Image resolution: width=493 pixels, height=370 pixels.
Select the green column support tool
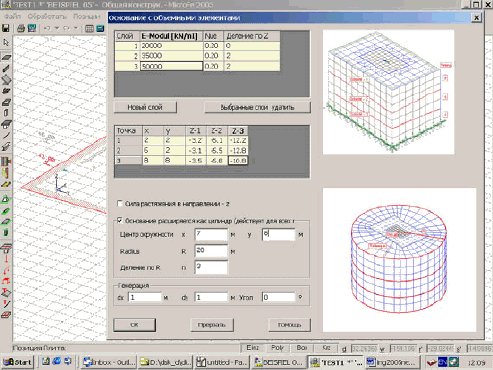click(x=6, y=233)
